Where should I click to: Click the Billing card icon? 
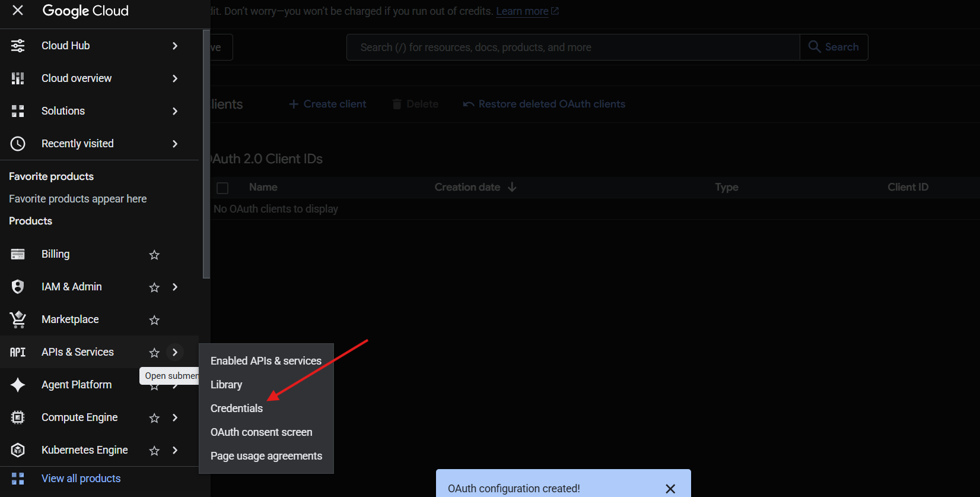18,254
